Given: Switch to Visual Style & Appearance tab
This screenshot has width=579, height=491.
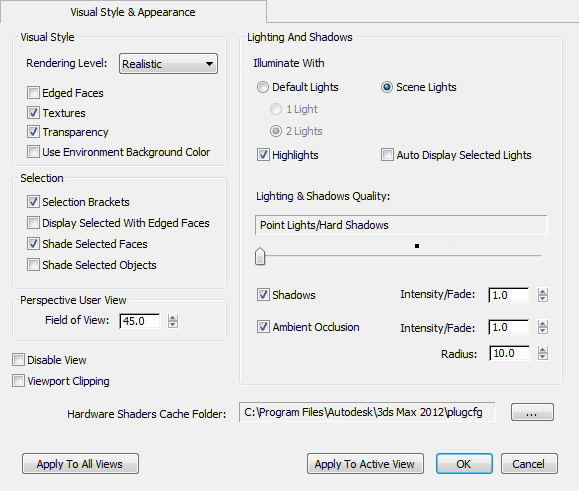Looking at the screenshot, I should [x=133, y=12].
